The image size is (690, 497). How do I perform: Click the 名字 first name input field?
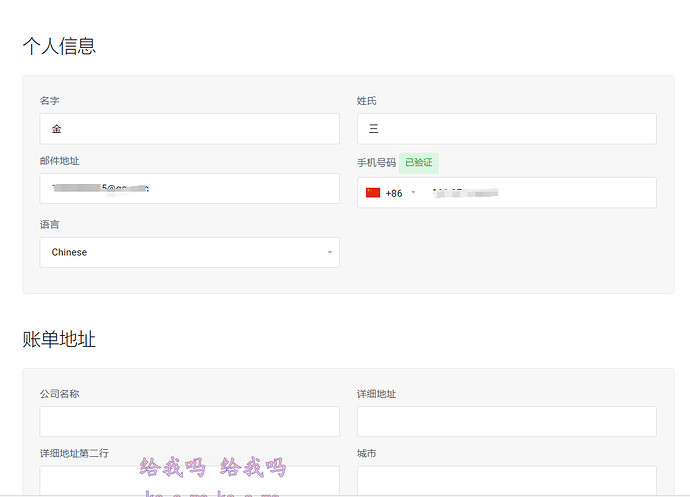(x=190, y=129)
